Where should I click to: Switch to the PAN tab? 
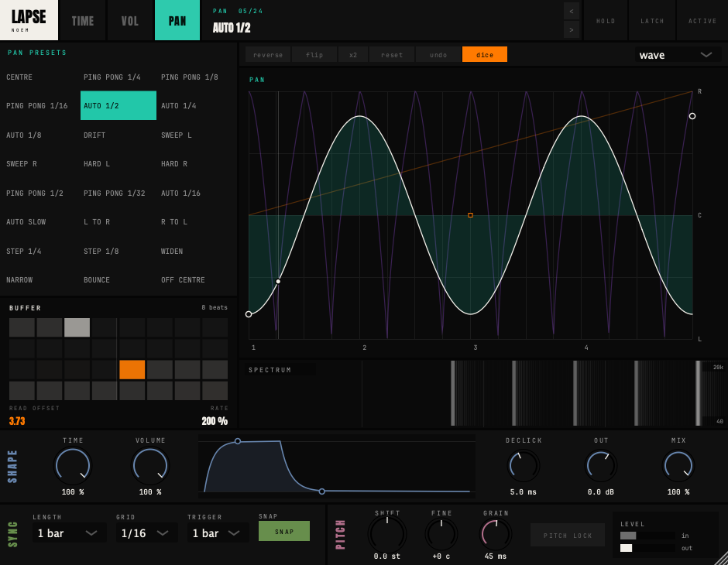(177, 20)
